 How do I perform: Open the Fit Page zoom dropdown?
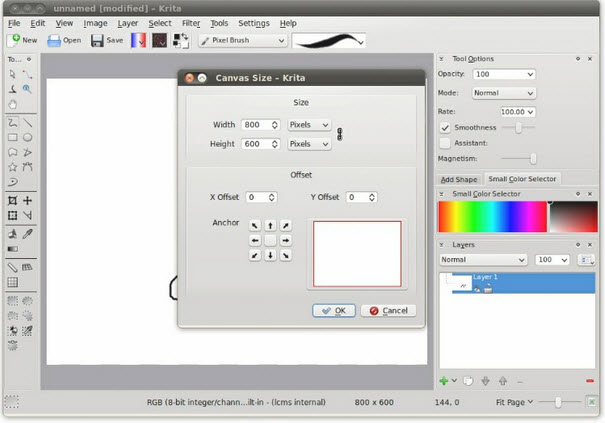(514, 402)
